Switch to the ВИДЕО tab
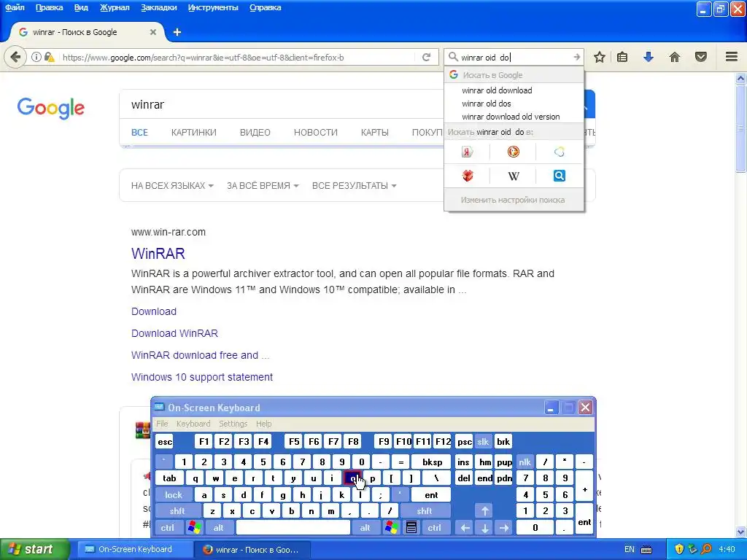This screenshot has height=560, width=747. [x=255, y=133]
